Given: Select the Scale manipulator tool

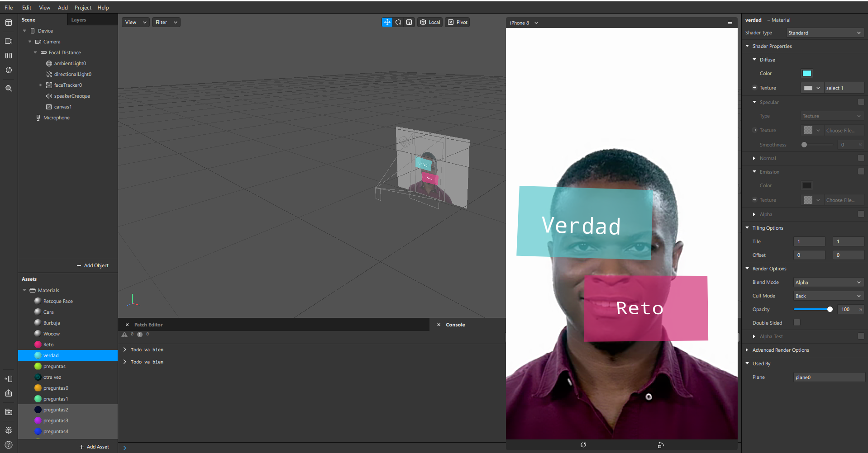Looking at the screenshot, I should [x=409, y=22].
